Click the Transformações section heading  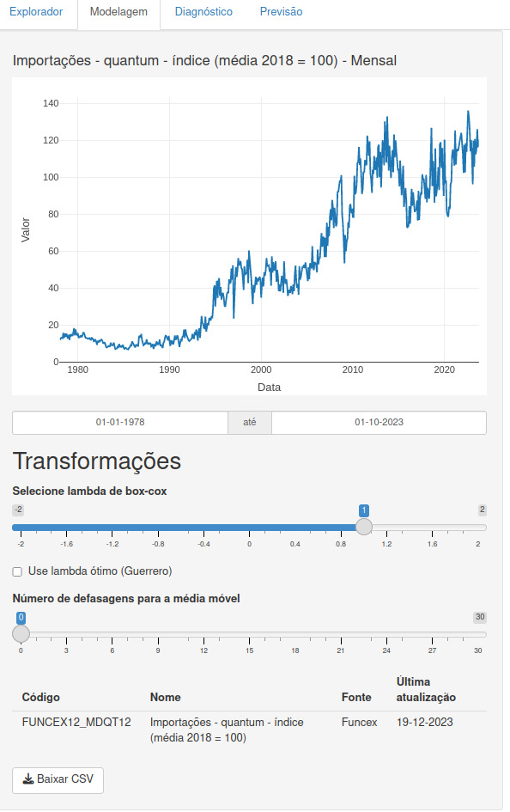97,461
